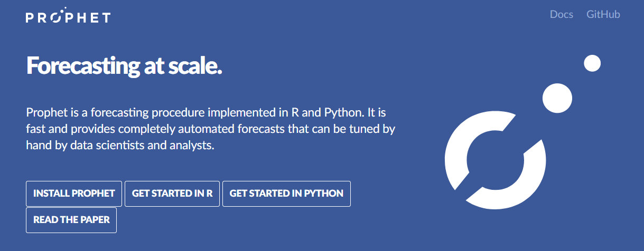
Task: Click the description line ending "scientists and analysts."
Action: click(120, 145)
